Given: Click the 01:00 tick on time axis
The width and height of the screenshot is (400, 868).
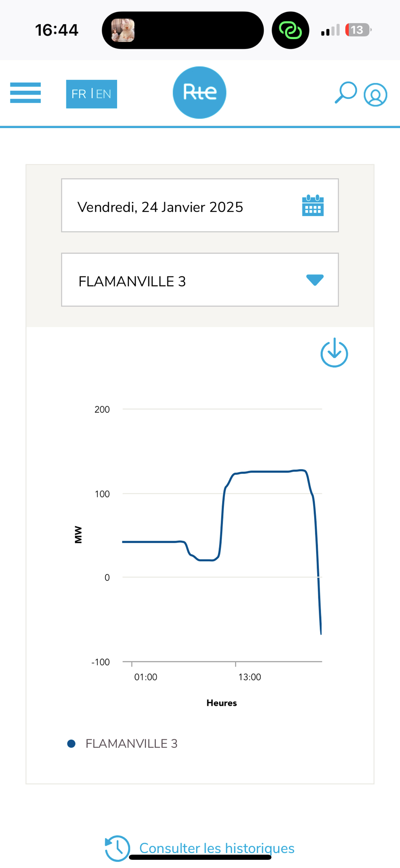Looking at the screenshot, I should click(145, 677).
